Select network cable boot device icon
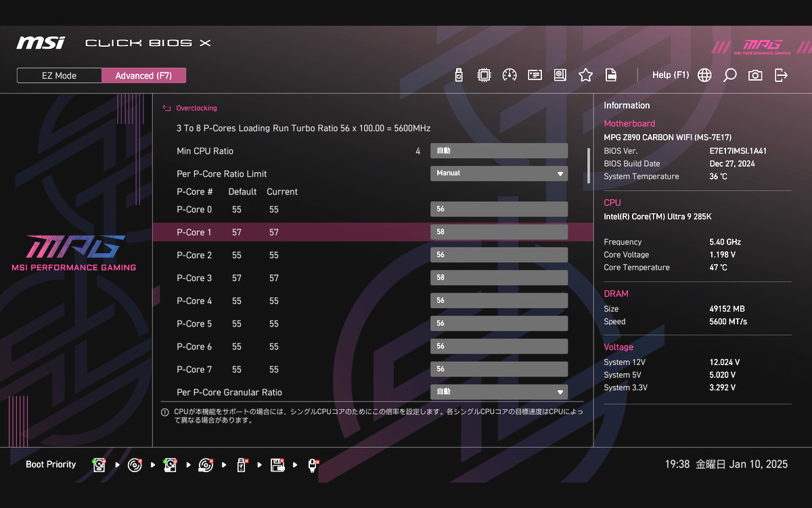Screen dimensions: 812x508 313,465
